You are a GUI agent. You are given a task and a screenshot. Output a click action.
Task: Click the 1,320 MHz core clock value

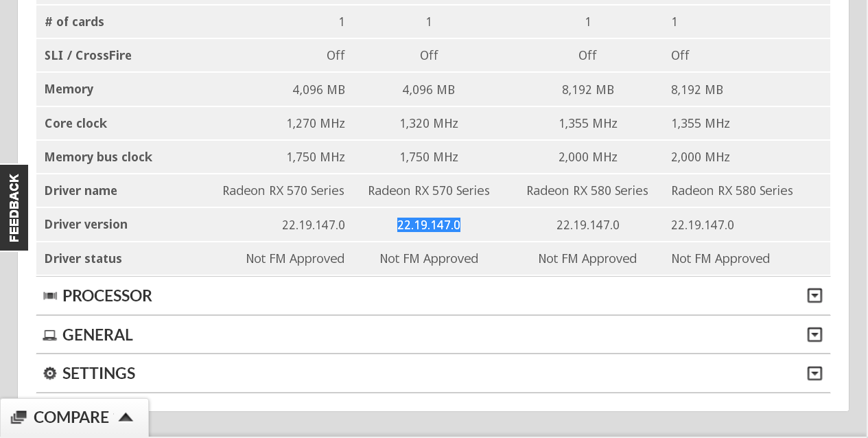coord(429,124)
